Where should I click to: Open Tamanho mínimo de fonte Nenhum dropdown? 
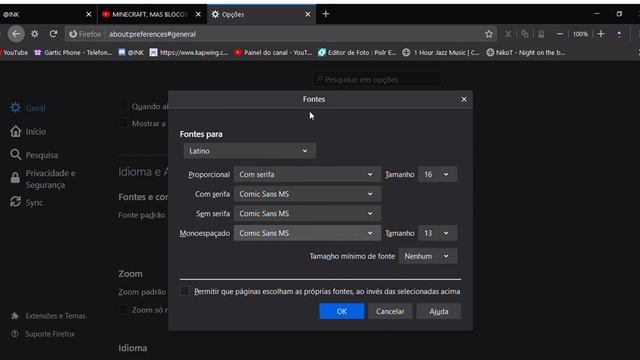pyautogui.click(x=428, y=256)
